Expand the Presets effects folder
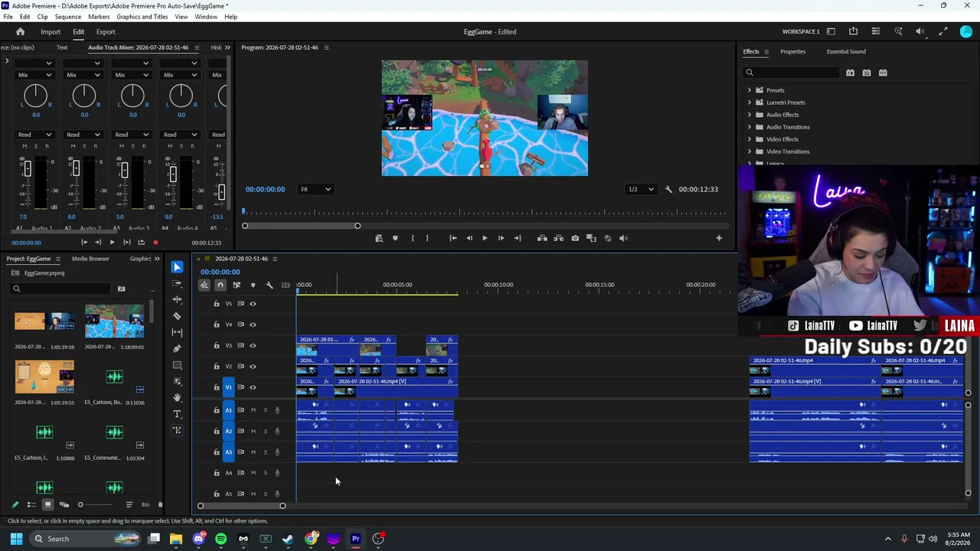The height and width of the screenshot is (551, 980). click(x=750, y=90)
